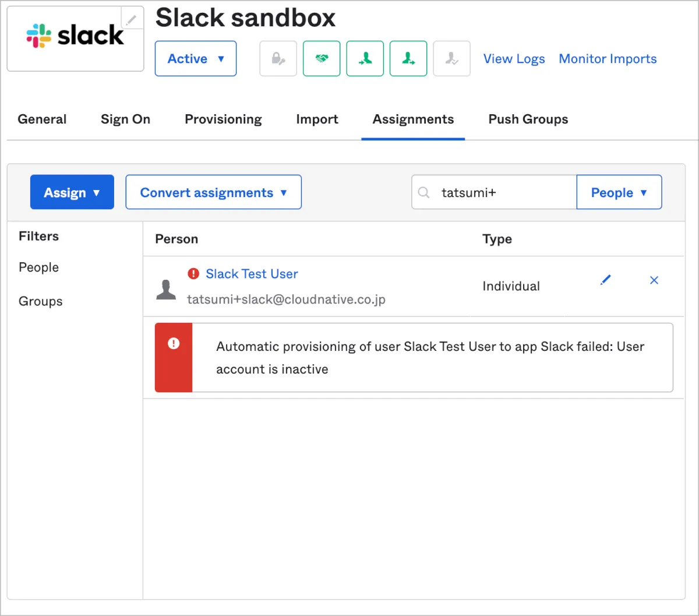Image resolution: width=699 pixels, height=616 pixels.
Task: Click the user icon with outgoing arrow
Action: tap(408, 59)
